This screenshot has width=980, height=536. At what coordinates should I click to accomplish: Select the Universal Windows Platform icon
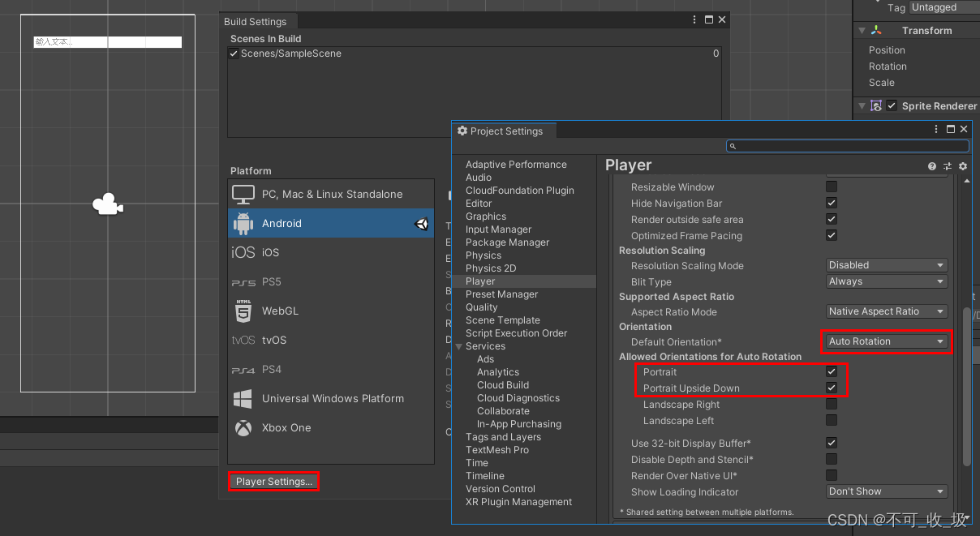click(243, 399)
